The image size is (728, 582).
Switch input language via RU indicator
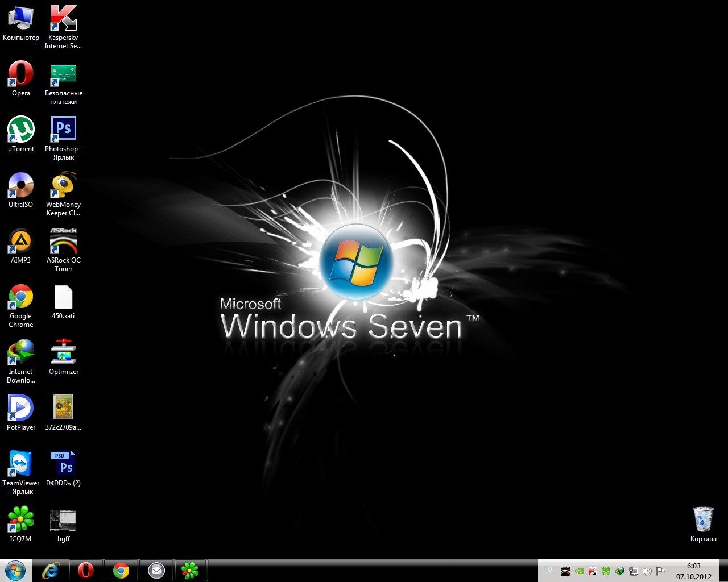pyautogui.click(x=548, y=569)
